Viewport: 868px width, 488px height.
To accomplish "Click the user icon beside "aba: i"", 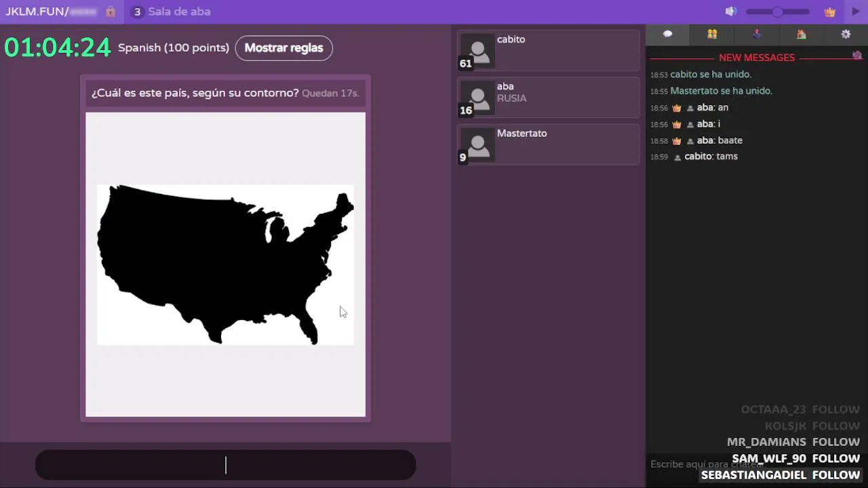I will click(690, 125).
